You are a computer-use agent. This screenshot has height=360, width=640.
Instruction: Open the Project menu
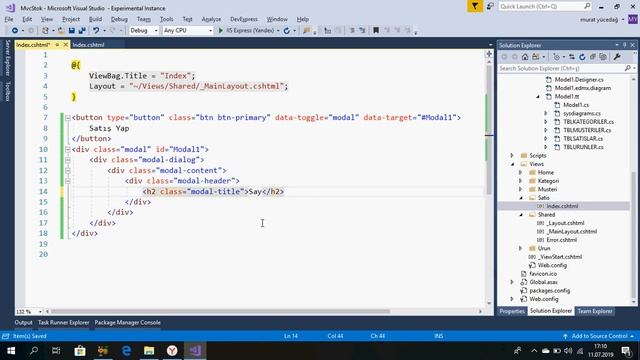71,19
